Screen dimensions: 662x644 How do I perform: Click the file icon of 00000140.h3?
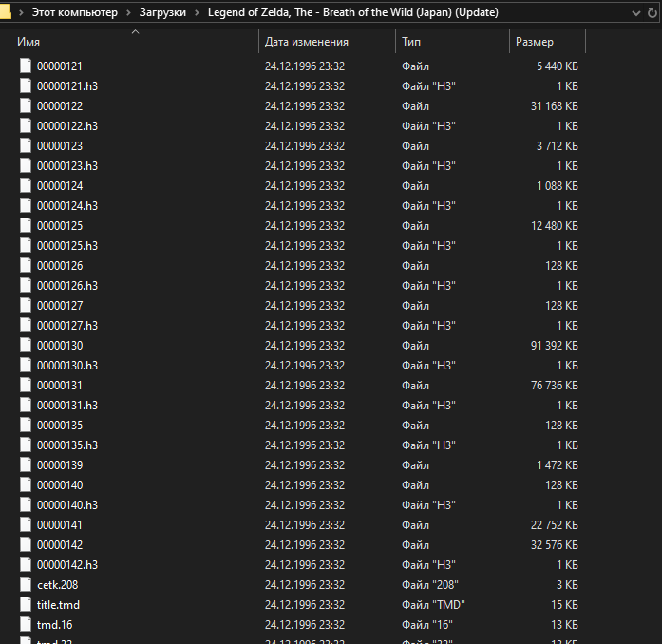[x=26, y=504]
